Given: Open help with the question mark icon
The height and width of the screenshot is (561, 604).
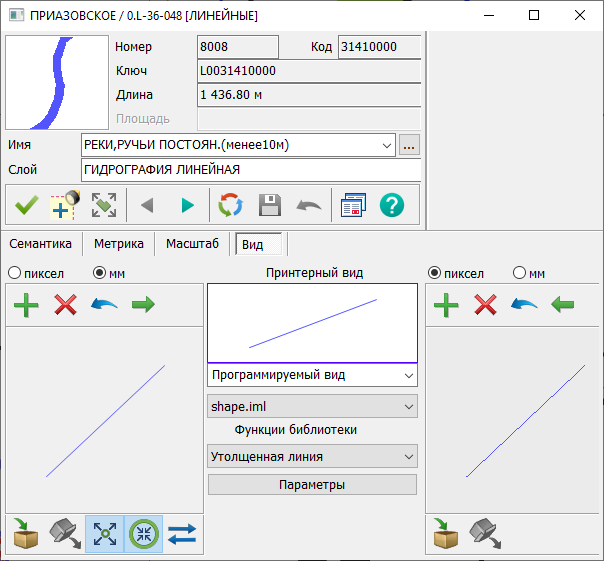Looking at the screenshot, I should 392,205.
